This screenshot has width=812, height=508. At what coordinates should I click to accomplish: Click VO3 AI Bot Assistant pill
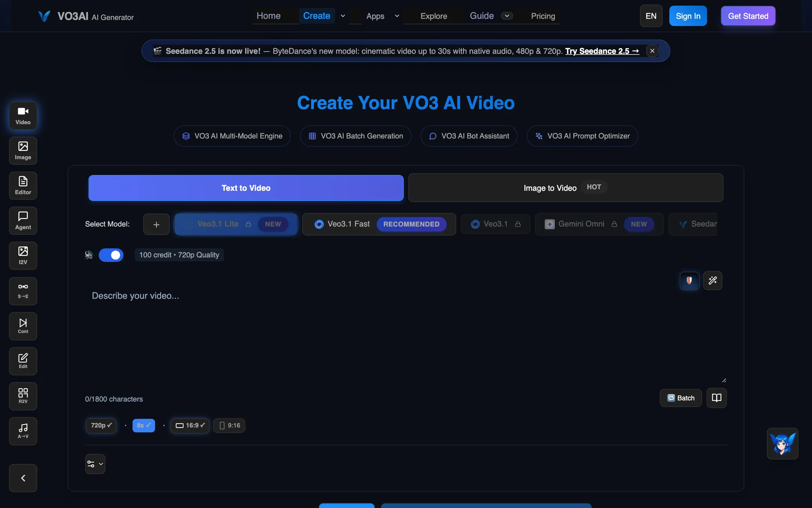coord(469,136)
